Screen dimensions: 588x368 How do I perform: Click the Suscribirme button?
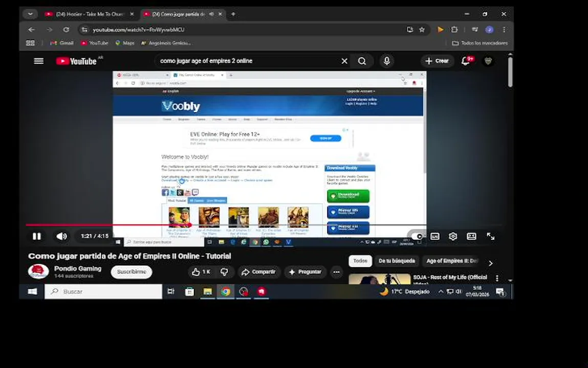[x=132, y=272]
